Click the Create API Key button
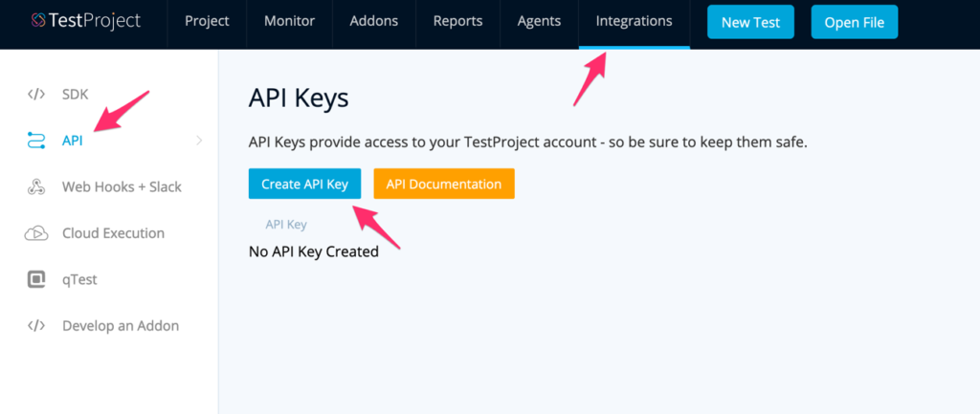The height and width of the screenshot is (414, 980). (304, 185)
